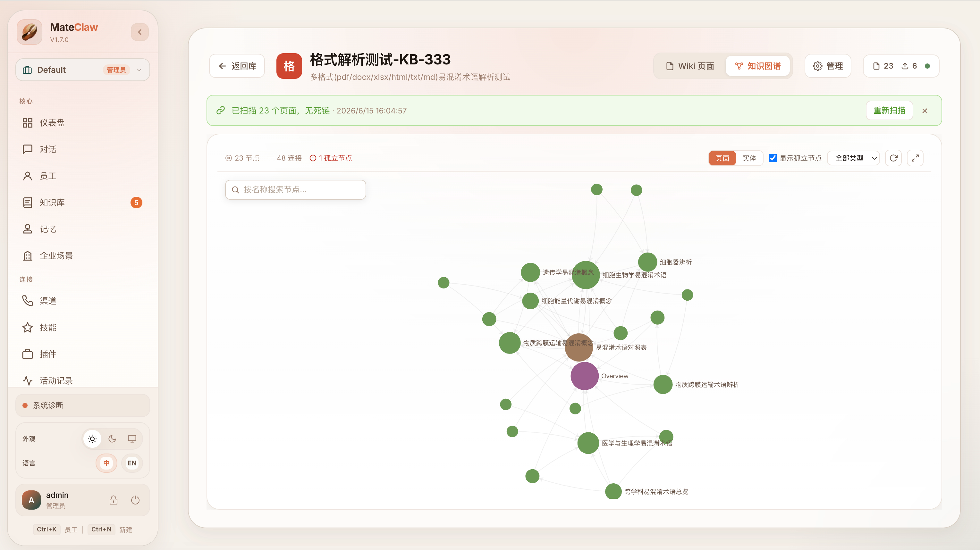Open 渠道 channels in sidebar
Image resolution: width=980 pixels, height=550 pixels.
point(82,301)
